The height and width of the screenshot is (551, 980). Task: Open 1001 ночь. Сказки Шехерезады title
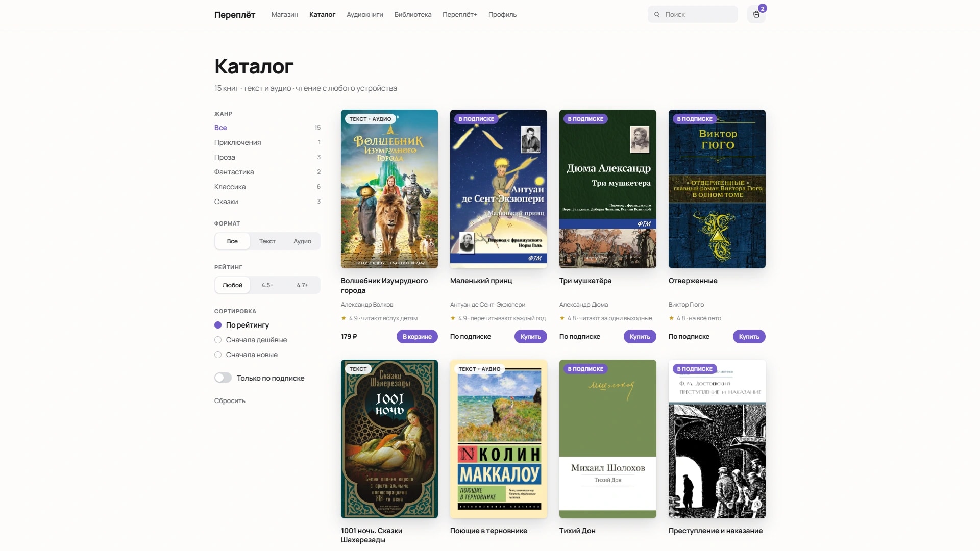point(372,535)
